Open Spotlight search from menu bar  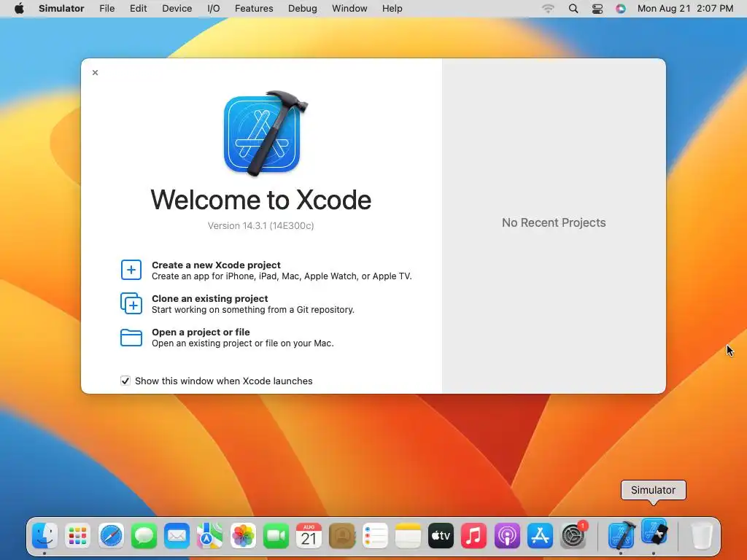point(573,9)
